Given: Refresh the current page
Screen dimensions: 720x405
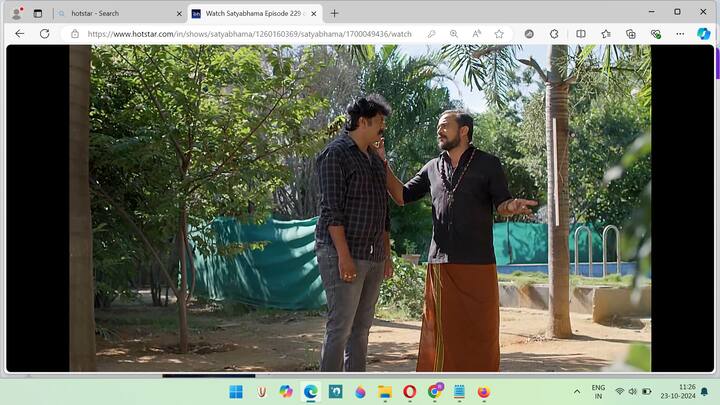Looking at the screenshot, I should click(x=44, y=33).
